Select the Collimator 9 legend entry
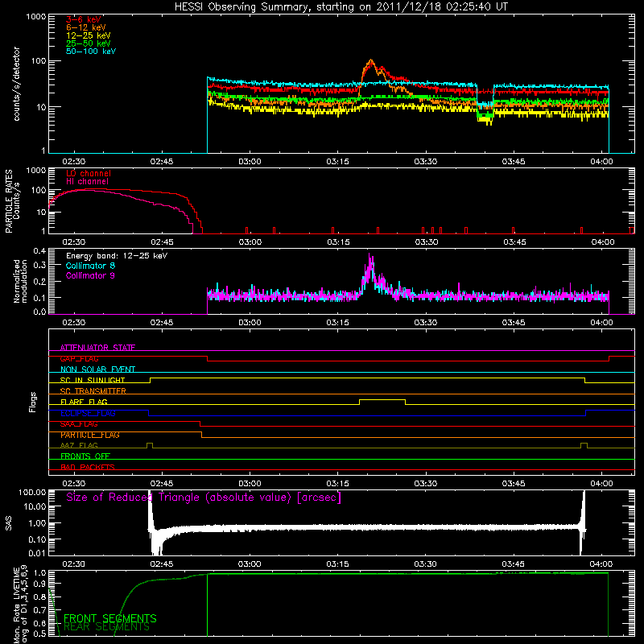Screen dimensions: 644x644 [x=90, y=275]
